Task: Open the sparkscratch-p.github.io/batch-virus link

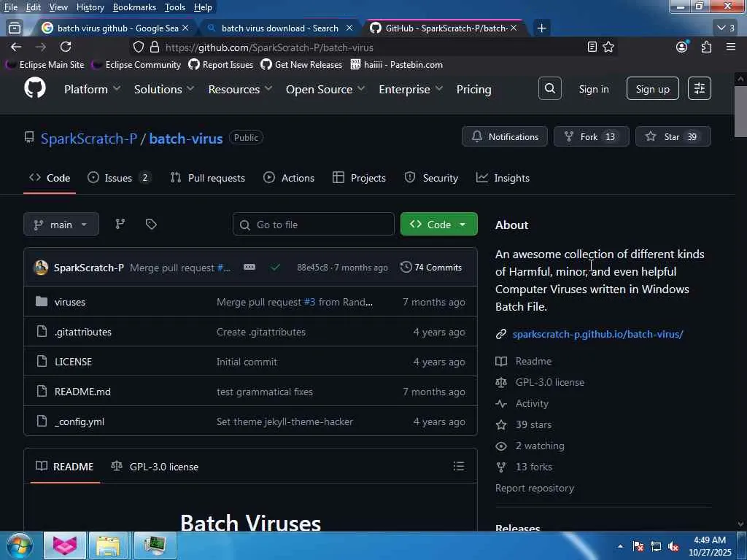Action: pos(598,334)
